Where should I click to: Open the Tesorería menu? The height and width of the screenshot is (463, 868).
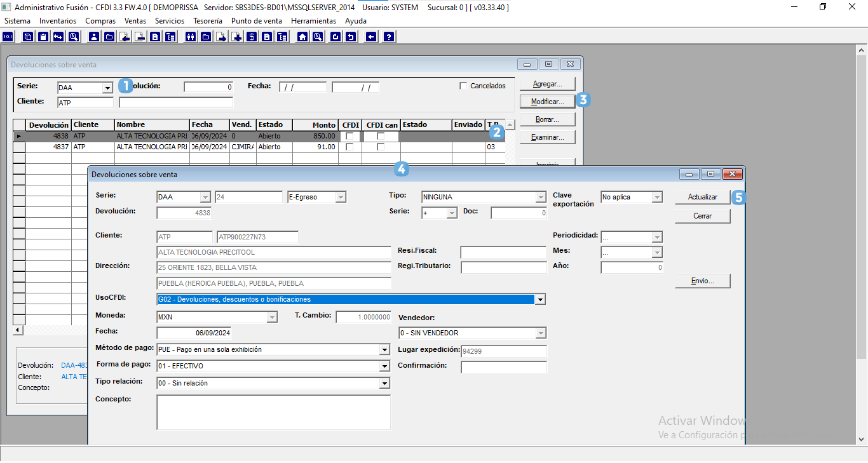tap(208, 21)
